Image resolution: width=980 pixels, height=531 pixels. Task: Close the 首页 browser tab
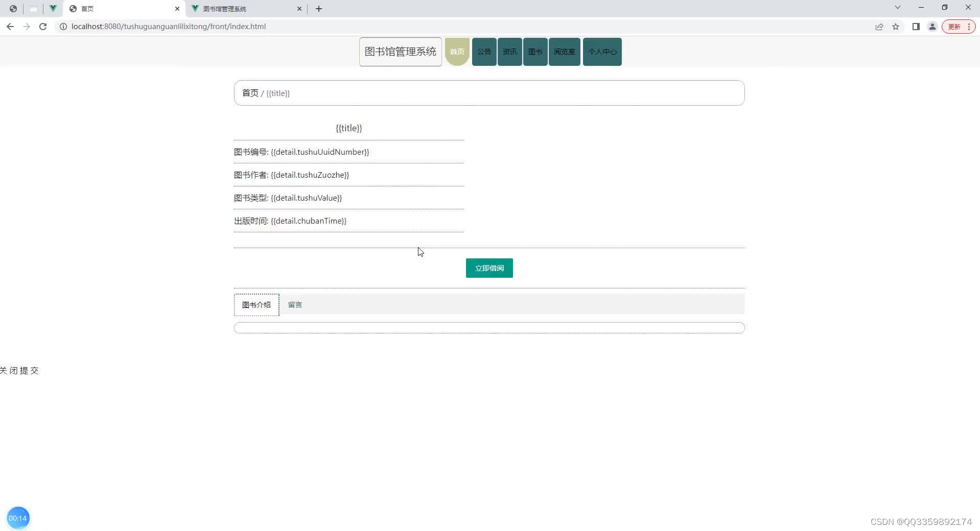pyautogui.click(x=177, y=9)
